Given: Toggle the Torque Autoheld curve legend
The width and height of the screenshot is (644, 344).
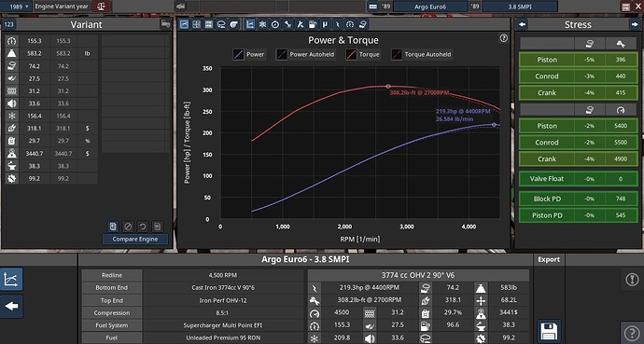Looking at the screenshot, I should (x=421, y=54).
